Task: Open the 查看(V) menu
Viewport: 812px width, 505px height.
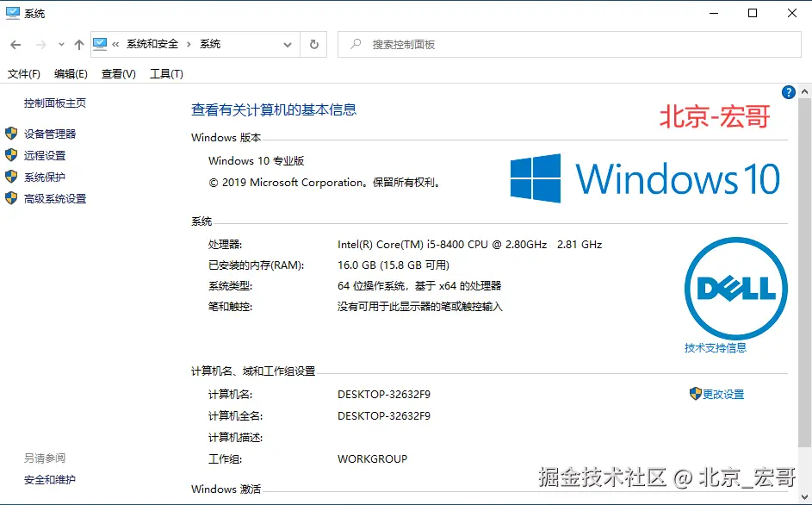Action: coord(119,74)
